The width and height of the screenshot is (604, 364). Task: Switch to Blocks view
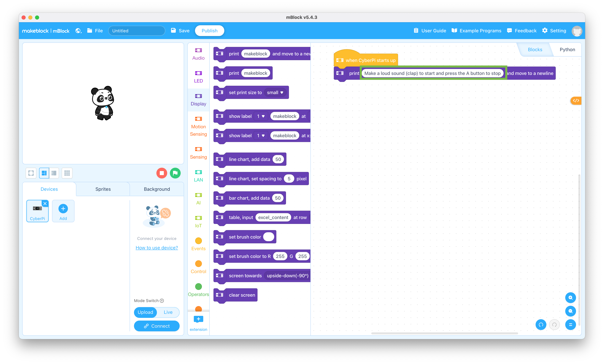(535, 49)
